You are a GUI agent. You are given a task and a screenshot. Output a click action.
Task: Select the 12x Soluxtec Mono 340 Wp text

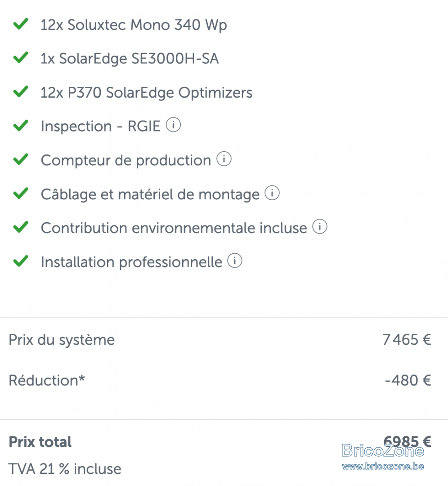(134, 25)
